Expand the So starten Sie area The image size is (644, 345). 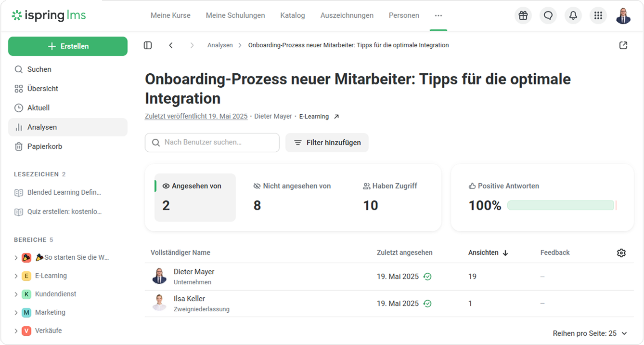16,258
